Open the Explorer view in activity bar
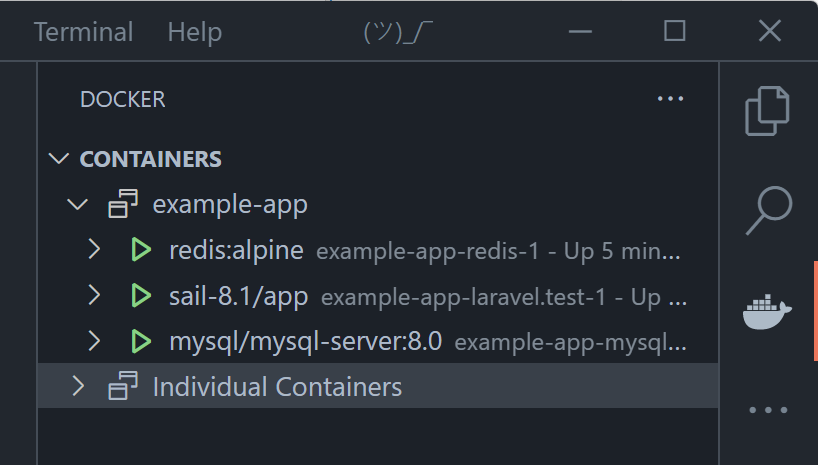Viewport: 818px width, 465px height. click(x=768, y=110)
